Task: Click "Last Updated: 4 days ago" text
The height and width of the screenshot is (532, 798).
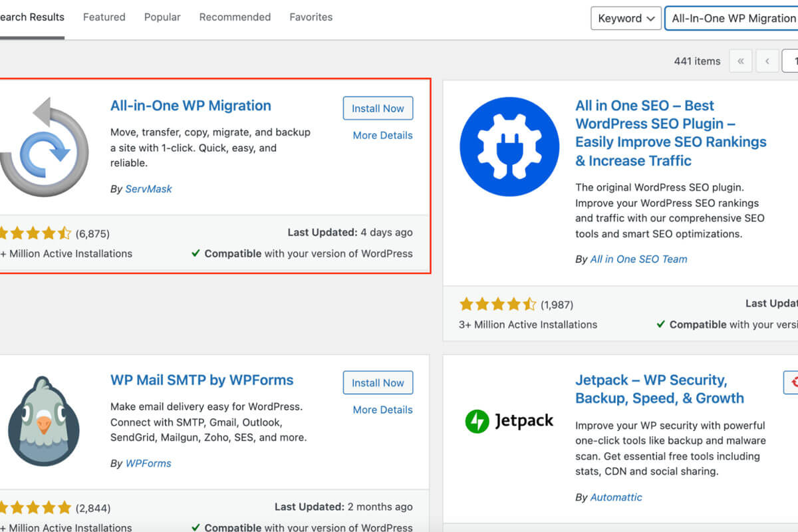Action: (350, 233)
